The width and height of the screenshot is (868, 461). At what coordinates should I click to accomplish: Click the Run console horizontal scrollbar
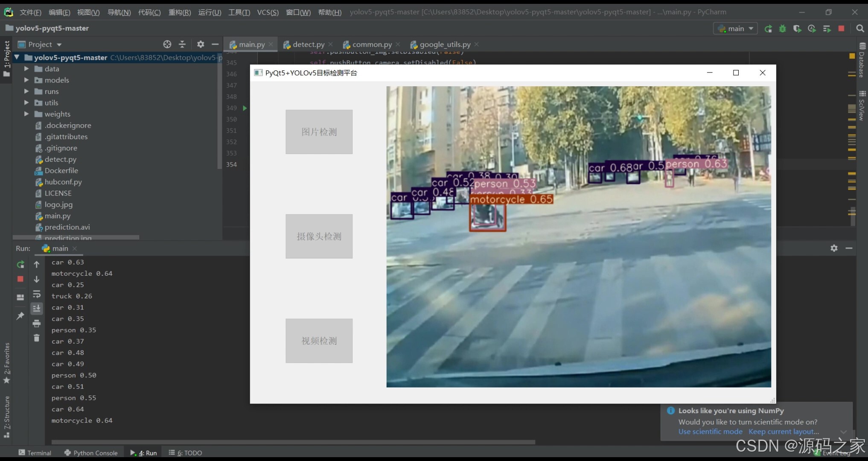click(293, 442)
